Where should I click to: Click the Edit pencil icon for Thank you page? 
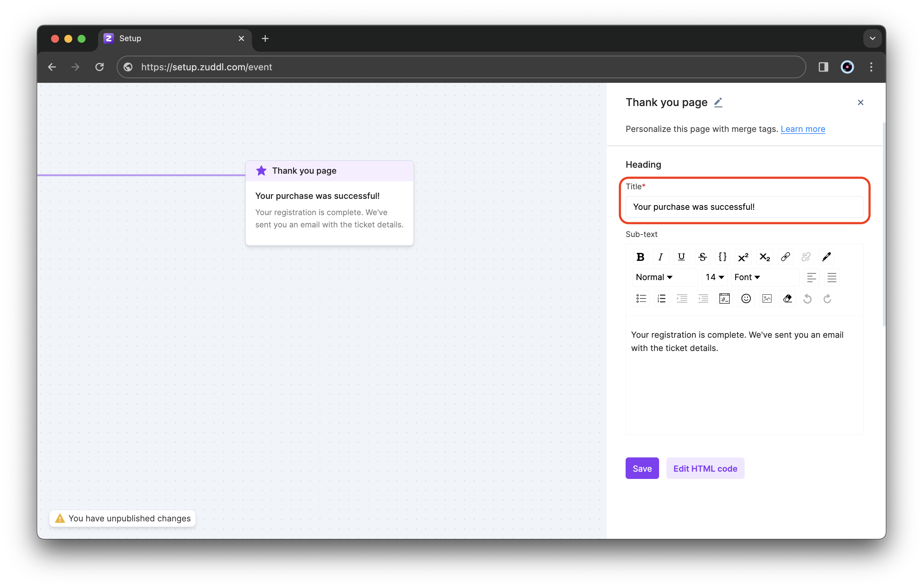(x=718, y=102)
